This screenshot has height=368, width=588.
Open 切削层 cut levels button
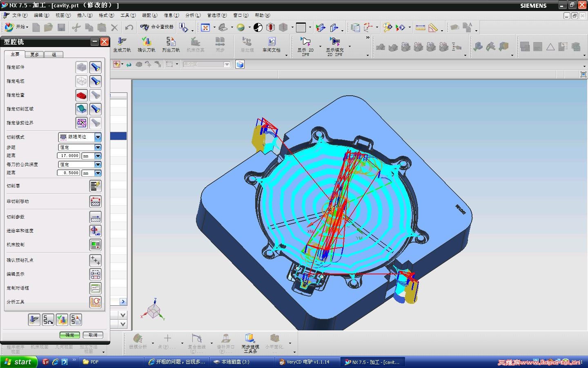(96, 186)
